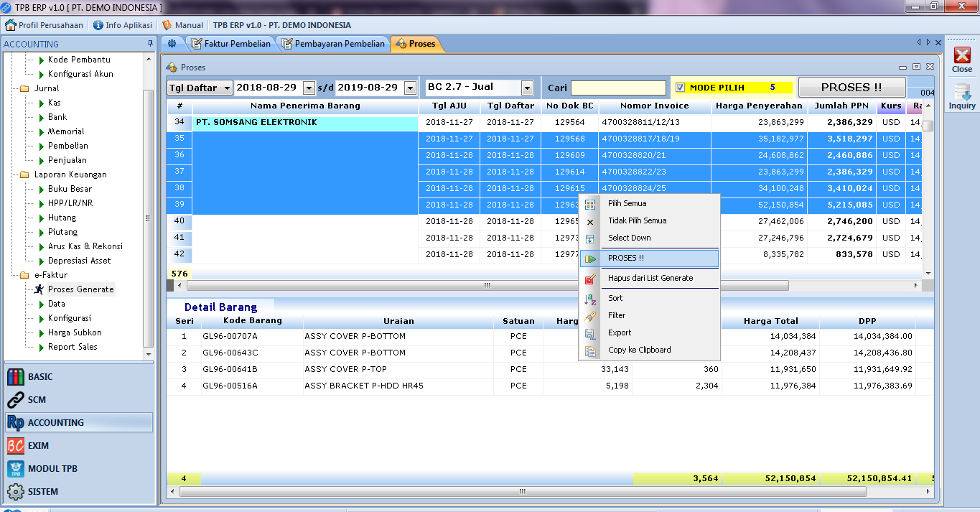980x512 pixels.
Task: Select Hapus dari List Generate menu entry
Action: [650, 279]
